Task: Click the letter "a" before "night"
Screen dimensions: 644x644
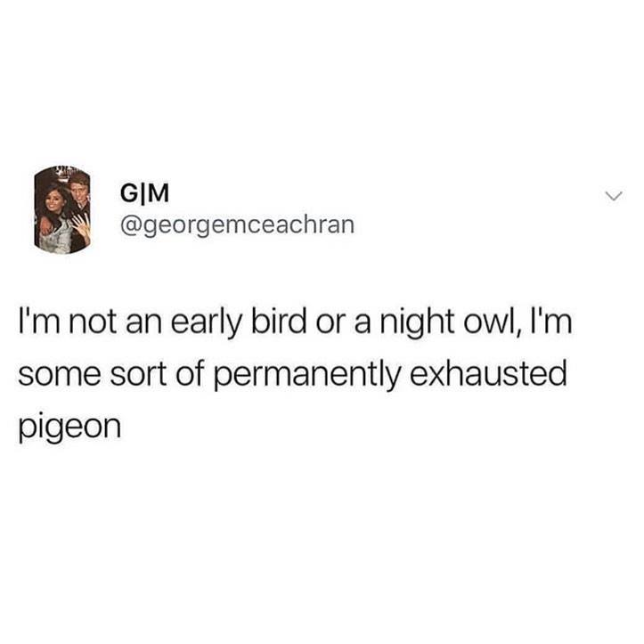Action: (362, 325)
